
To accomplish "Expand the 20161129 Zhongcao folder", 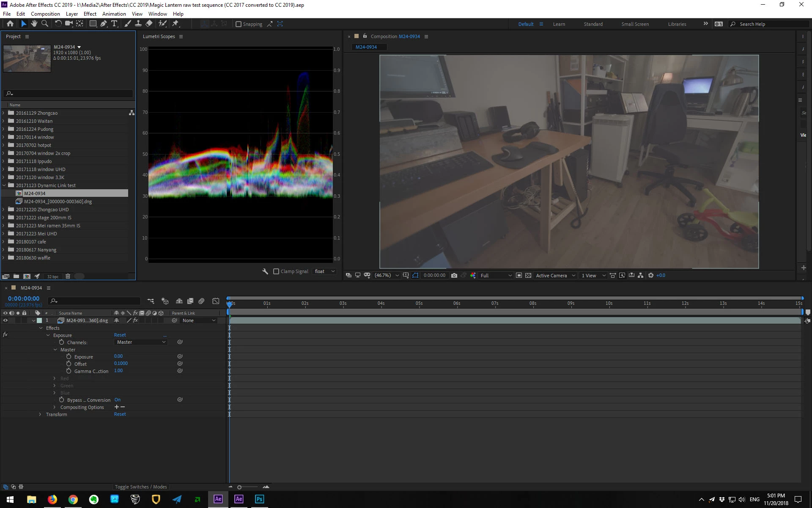I will point(4,113).
